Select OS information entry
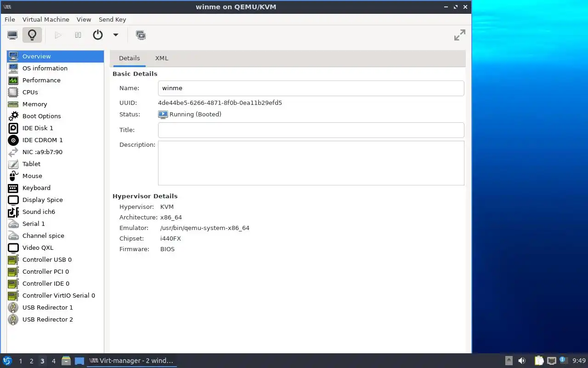Viewport: 588px width, 368px height. (x=55, y=68)
